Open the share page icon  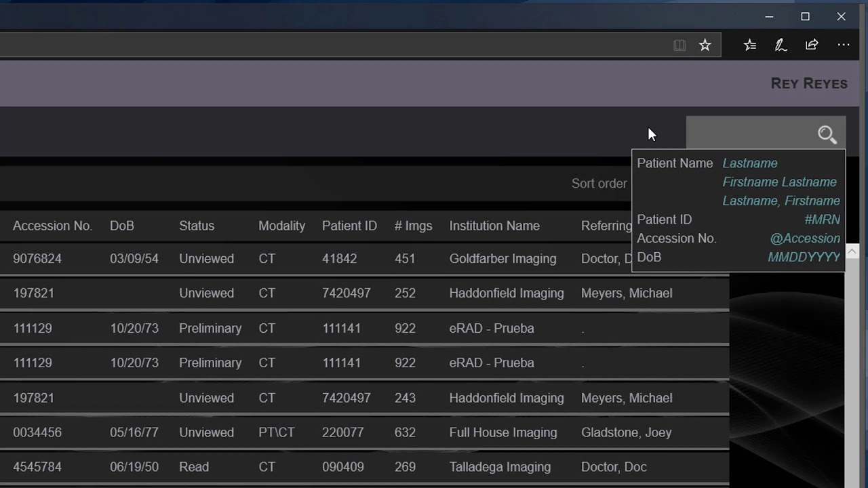tap(812, 45)
